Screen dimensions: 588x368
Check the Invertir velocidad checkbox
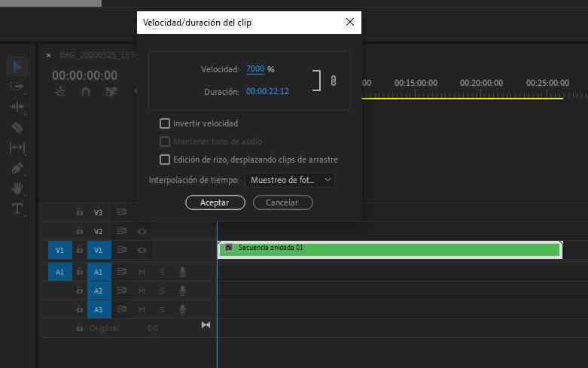point(165,123)
